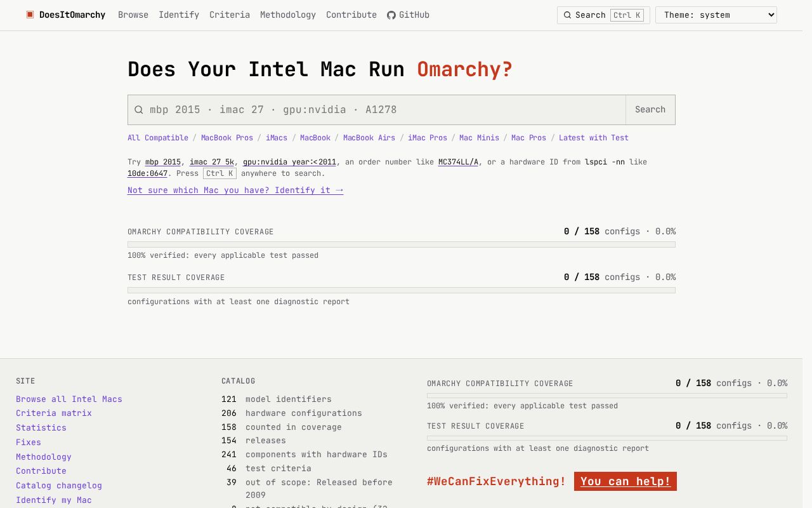
Task: Filter by Mac Minis
Action: coord(479,138)
